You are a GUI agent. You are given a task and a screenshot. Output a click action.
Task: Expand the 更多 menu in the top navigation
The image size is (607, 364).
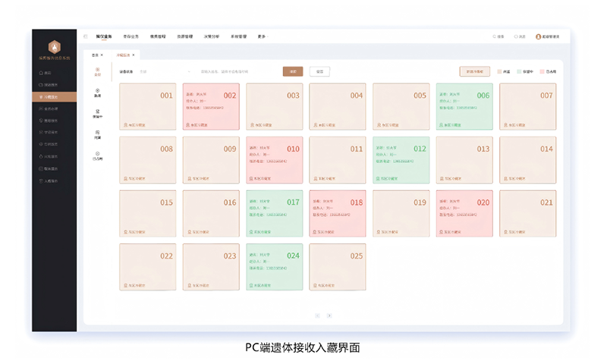(x=263, y=36)
